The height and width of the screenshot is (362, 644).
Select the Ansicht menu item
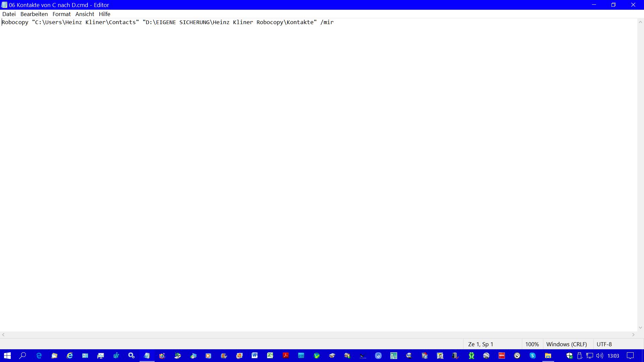(x=85, y=14)
